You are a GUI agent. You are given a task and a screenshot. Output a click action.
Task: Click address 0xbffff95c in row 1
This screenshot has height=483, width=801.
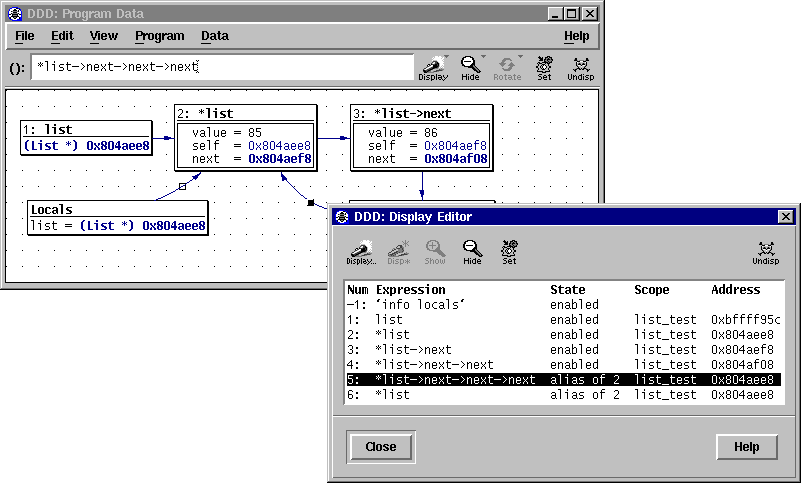(745, 320)
